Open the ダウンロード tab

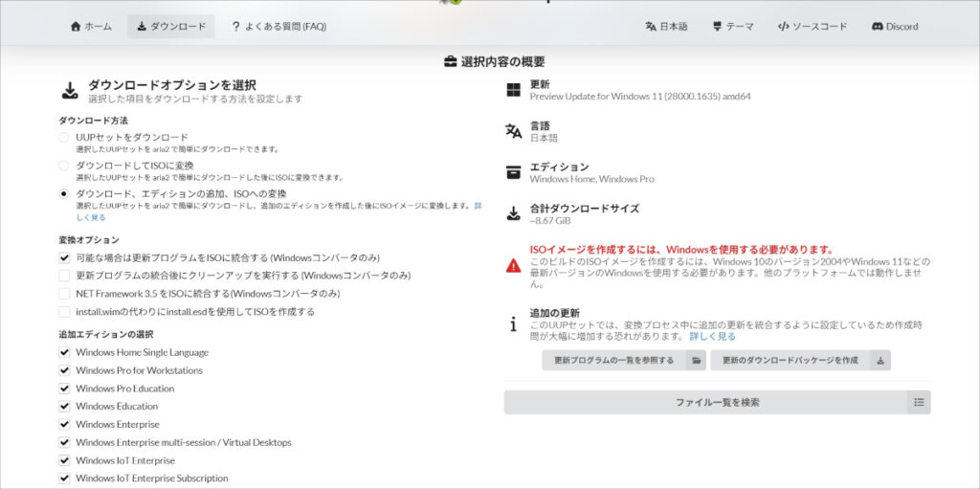pos(171,27)
